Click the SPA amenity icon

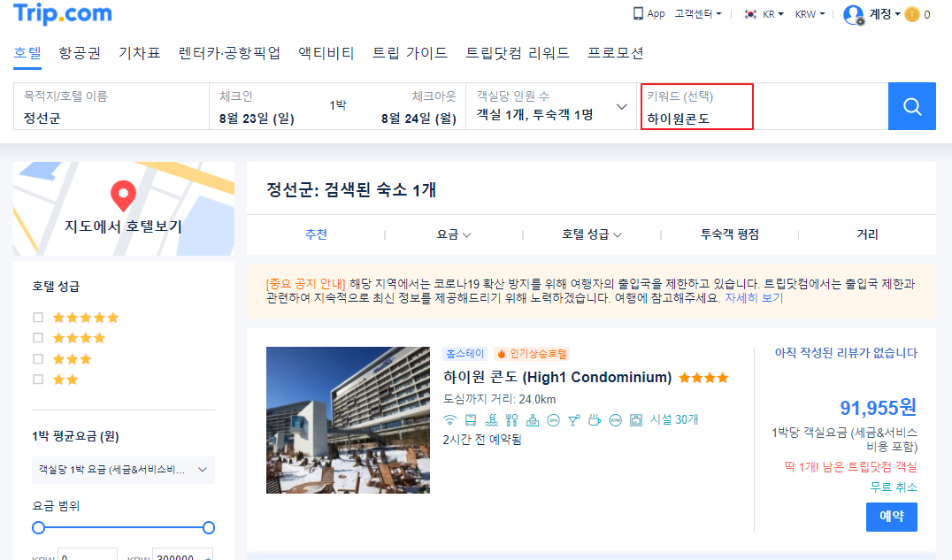click(x=553, y=419)
